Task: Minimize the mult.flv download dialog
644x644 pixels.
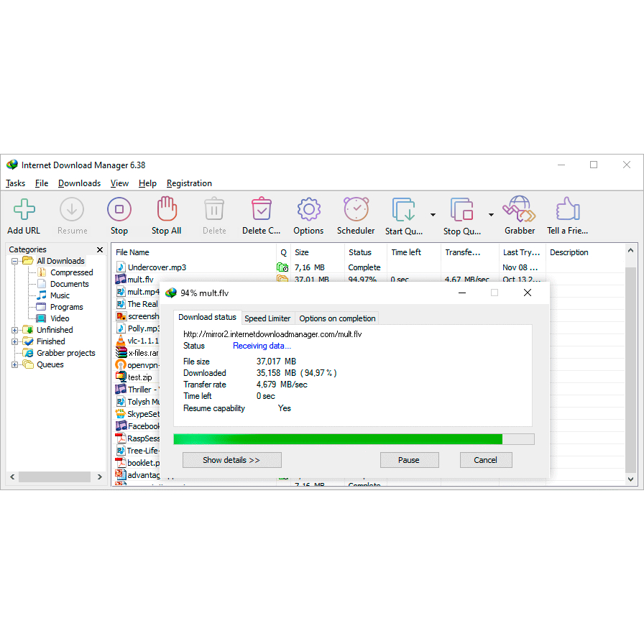Action: coord(462,293)
